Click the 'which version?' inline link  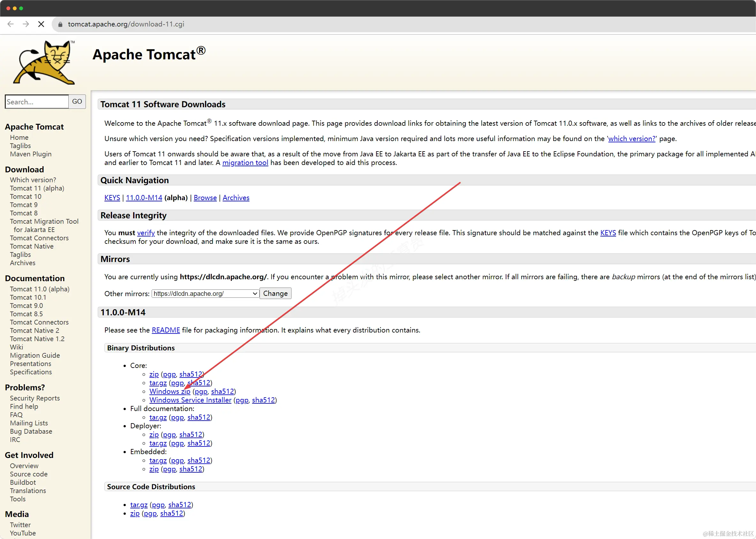coord(631,139)
